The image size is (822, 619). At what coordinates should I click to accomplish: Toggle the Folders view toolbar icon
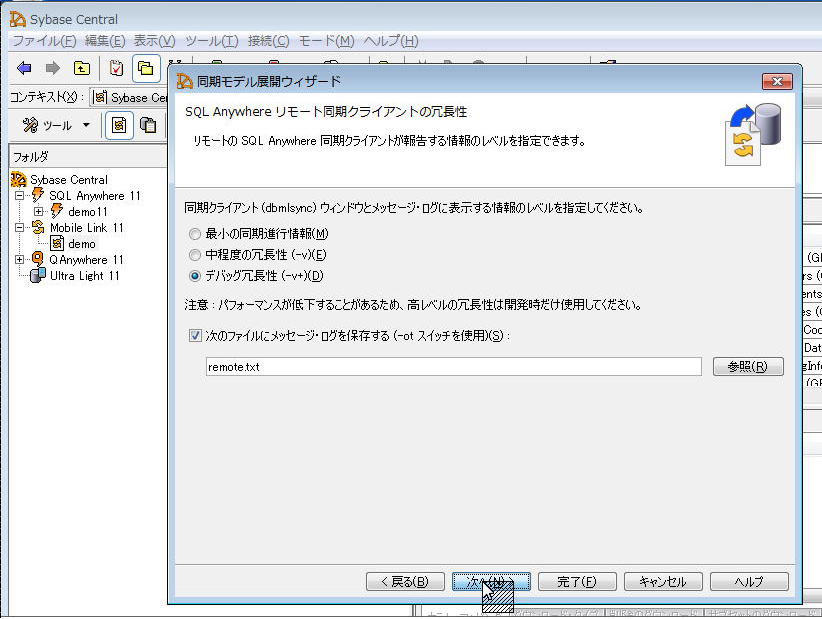pyautogui.click(x=146, y=68)
